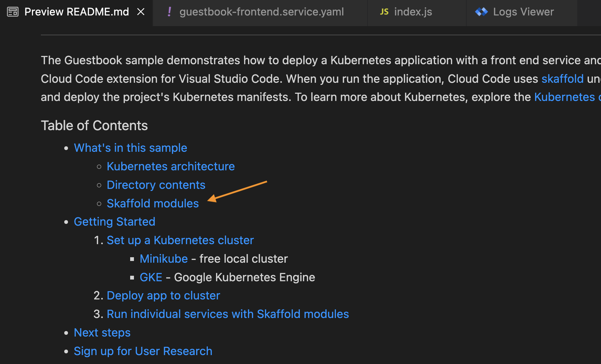Click the JS file icon on the index.js tab
This screenshot has width=601, height=364.
[384, 11]
